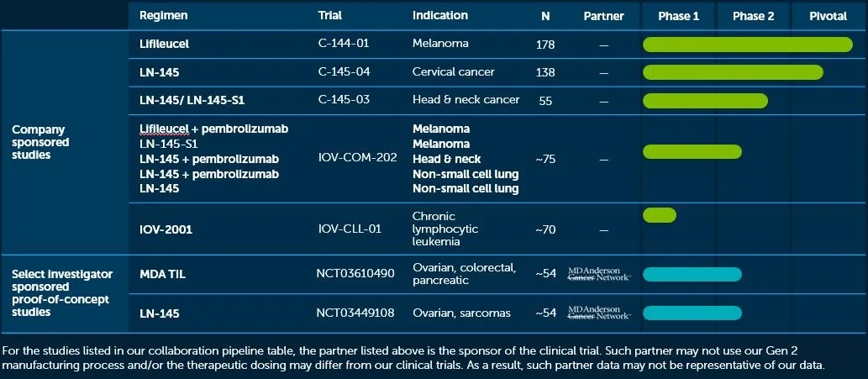Click the teal progress bar for MDA TIL

click(692, 274)
